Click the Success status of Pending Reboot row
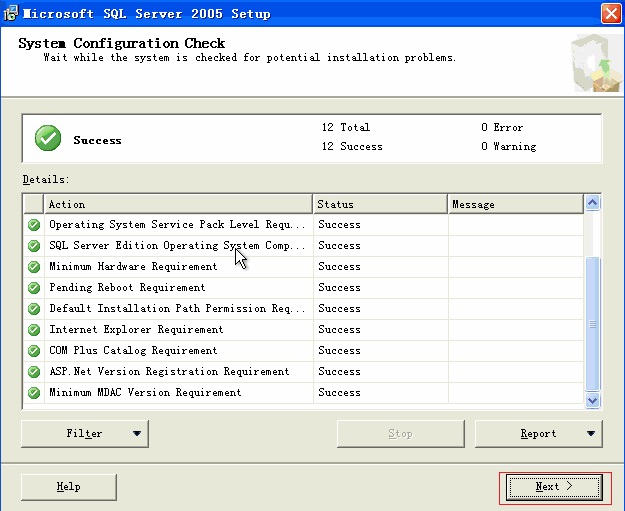 339,287
